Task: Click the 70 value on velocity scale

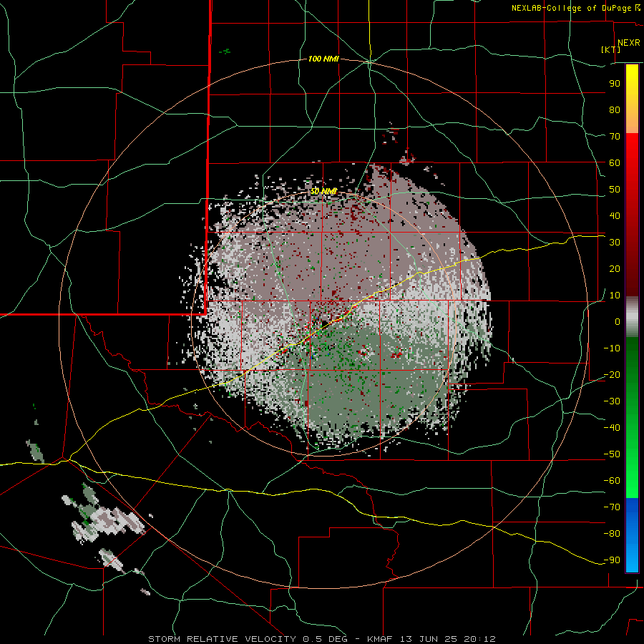Action: point(615,137)
